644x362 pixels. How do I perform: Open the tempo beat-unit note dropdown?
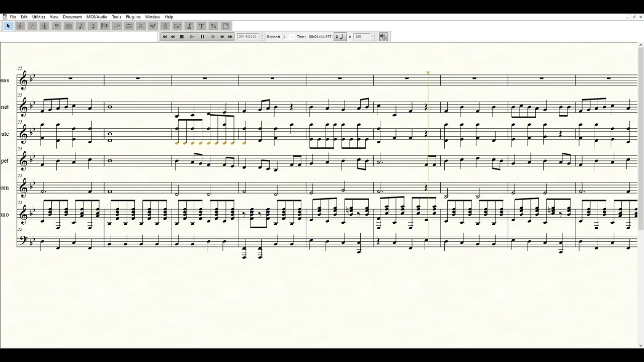click(340, 37)
